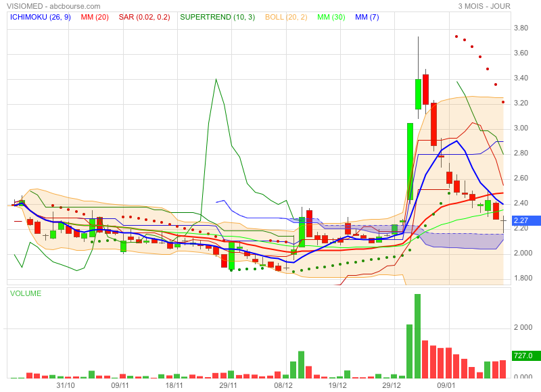This screenshot has width=541, height=392.
Task: Click the 19/12 date label
Action: 337,385
